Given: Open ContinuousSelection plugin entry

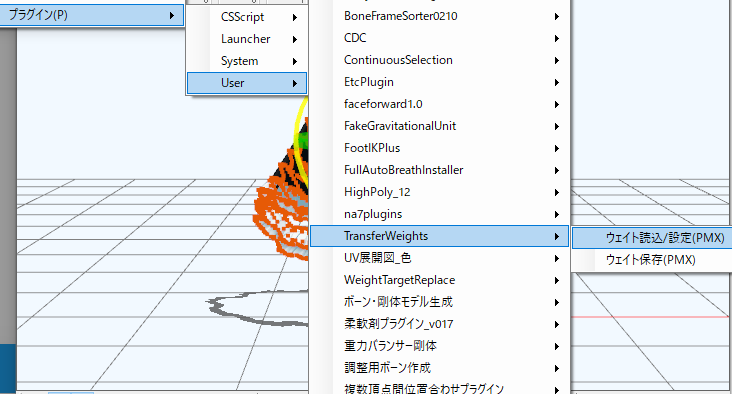Looking at the screenshot, I should coord(439,60).
